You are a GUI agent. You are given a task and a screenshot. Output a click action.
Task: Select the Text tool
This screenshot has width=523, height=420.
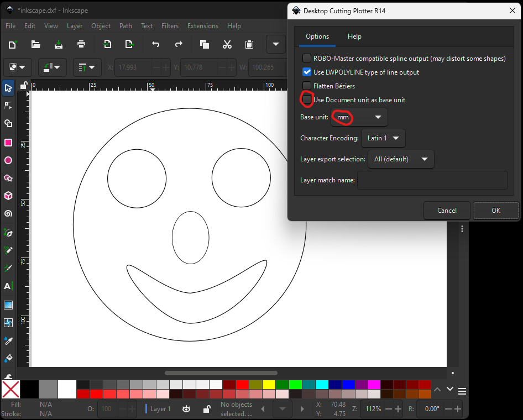click(8, 286)
